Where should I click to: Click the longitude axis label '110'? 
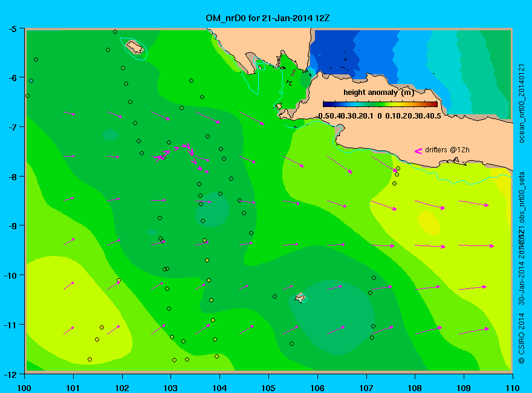click(512, 388)
